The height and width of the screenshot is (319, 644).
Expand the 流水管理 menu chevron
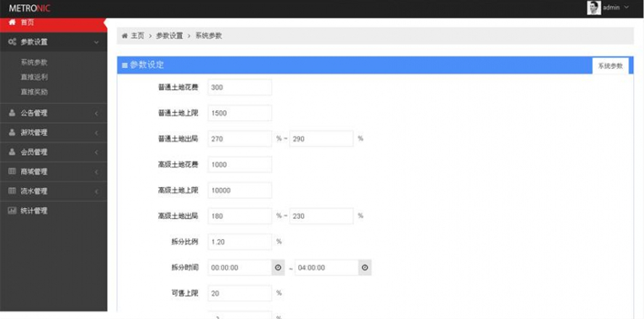click(x=96, y=191)
